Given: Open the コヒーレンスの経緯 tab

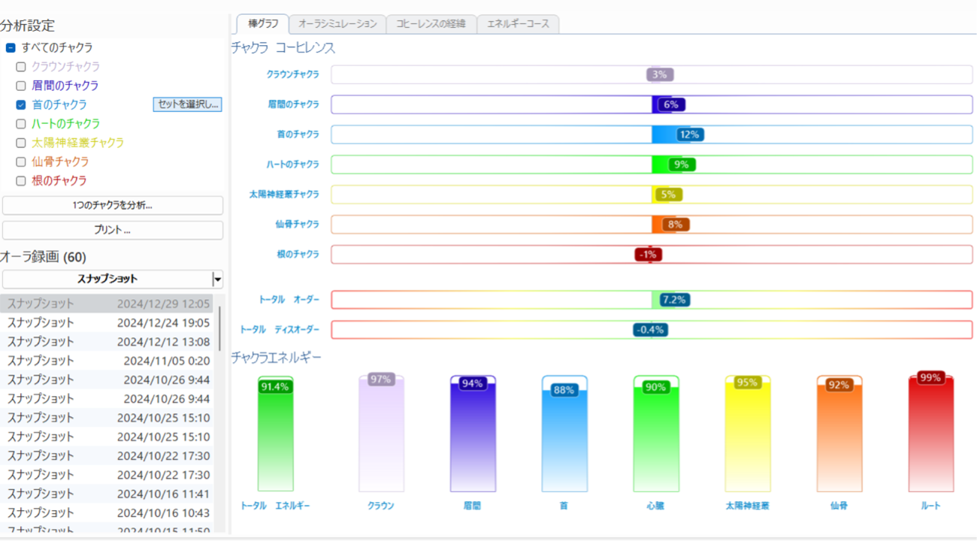Looking at the screenshot, I should click(431, 24).
